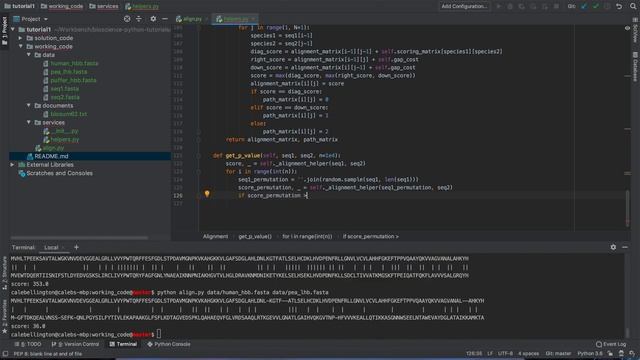This screenshot has height=360, width=640.
Task: Hide the Terminal panel
Action: [625, 247]
